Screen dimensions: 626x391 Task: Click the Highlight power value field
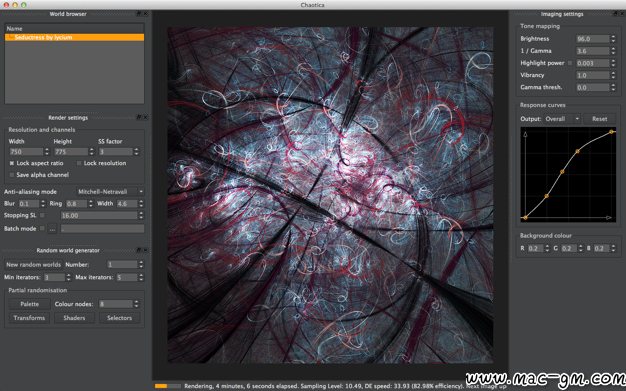coord(593,63)
